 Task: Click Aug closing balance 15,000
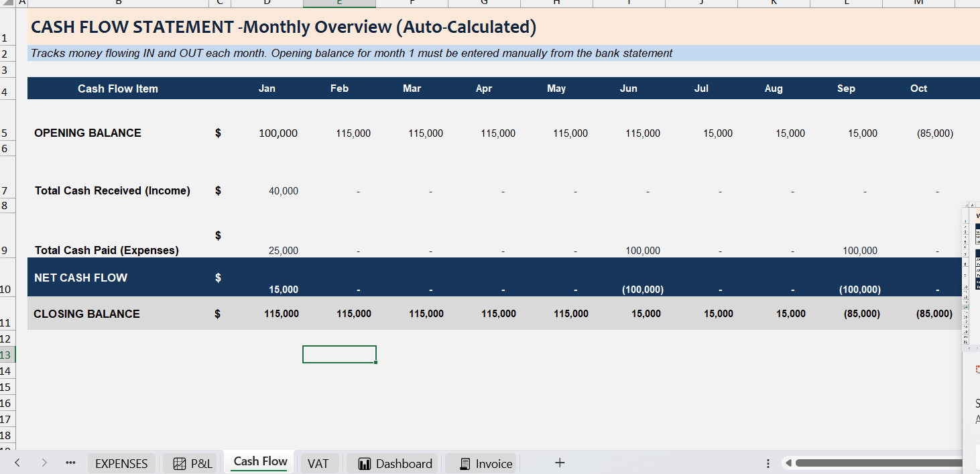(790, 314)
